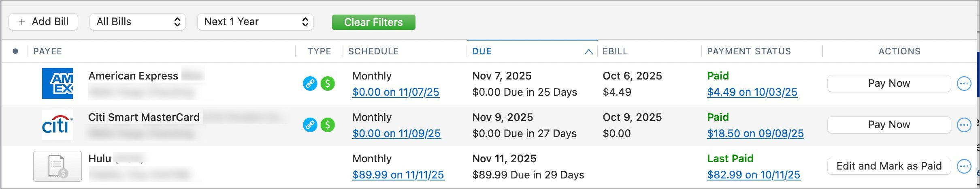Click Citi Smart MasterCard blue link icon
The width and height of the screenshot is (980, 189).
[310, 125]
